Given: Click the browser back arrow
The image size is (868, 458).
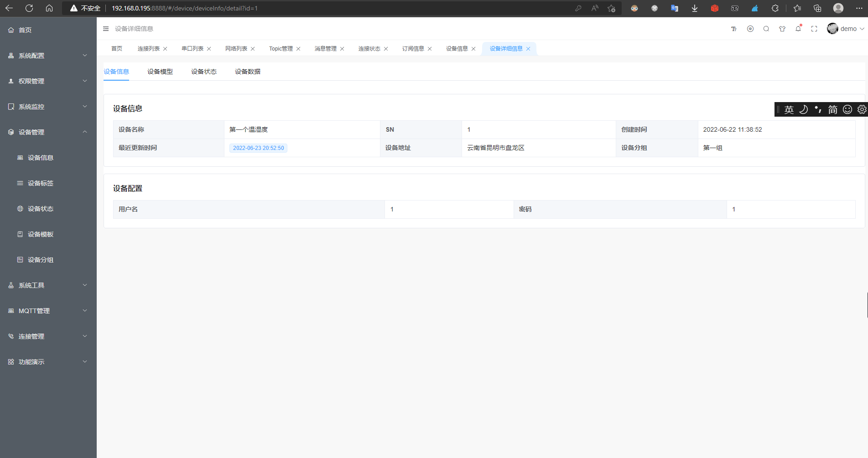Looking at the screenshot, I should coord(9,8).
